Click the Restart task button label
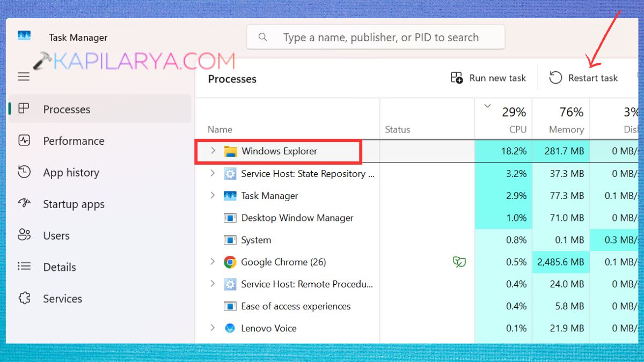Screen dimensions: 644x362 (x=593, y=78)
